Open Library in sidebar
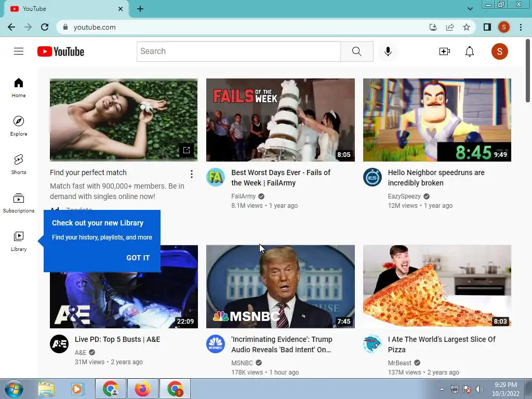 [x=19, y=241]
